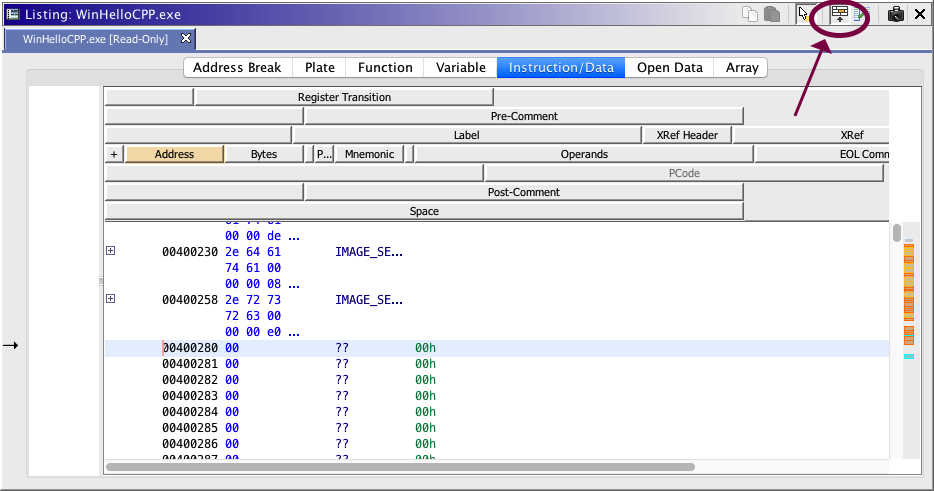Click the horizontal scrollbar of the listing

[x=400, y=466]
